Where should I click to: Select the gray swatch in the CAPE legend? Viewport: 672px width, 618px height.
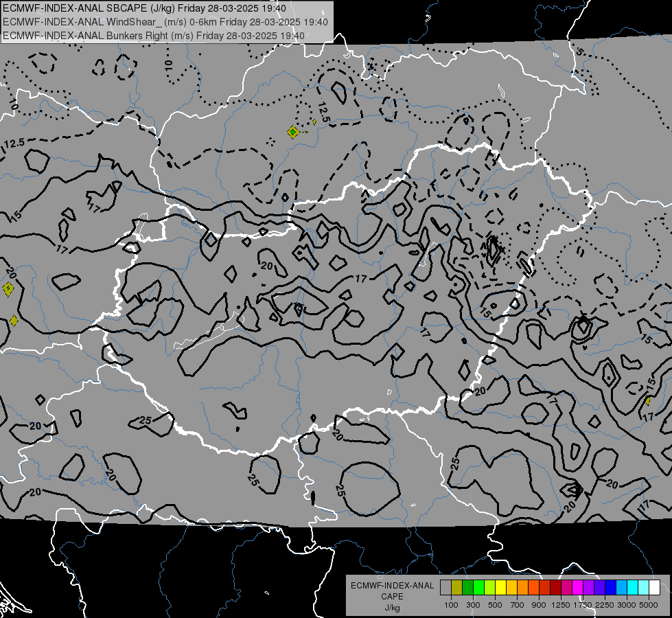point(445,588)
